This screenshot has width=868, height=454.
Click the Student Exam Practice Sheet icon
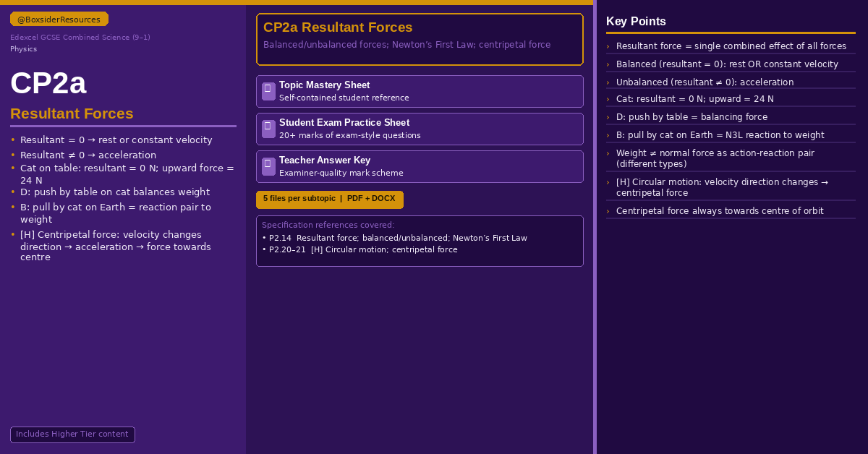[x=268, y=129]
